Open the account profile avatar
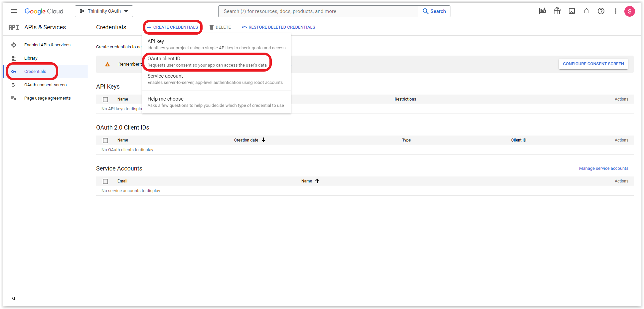The width and height of the screenshot is (644, 309). click(630, 11)
